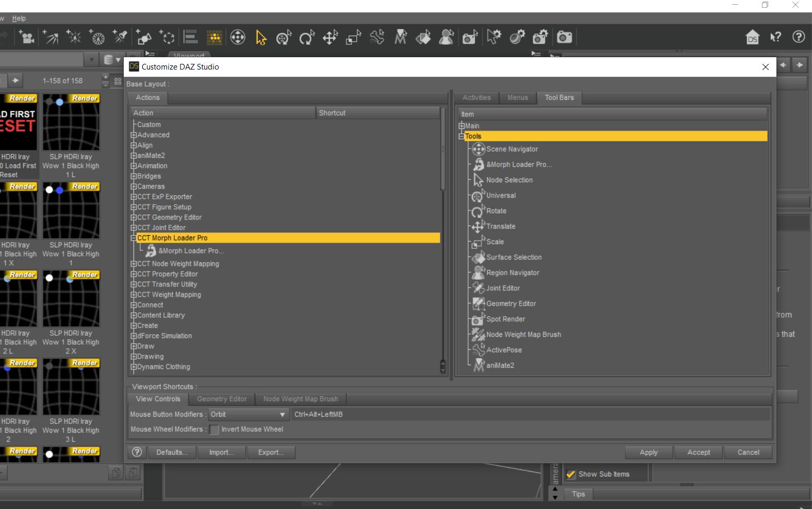Viewport: 812px width, 509px height.
Task: Click the Apply button
Action: point(649,452)
